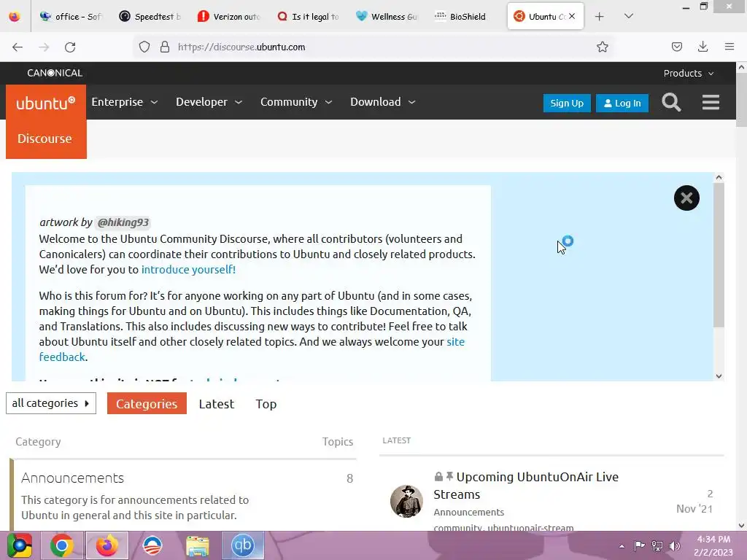Click the banner's inner scrollbar down arrow

(719, 376)
